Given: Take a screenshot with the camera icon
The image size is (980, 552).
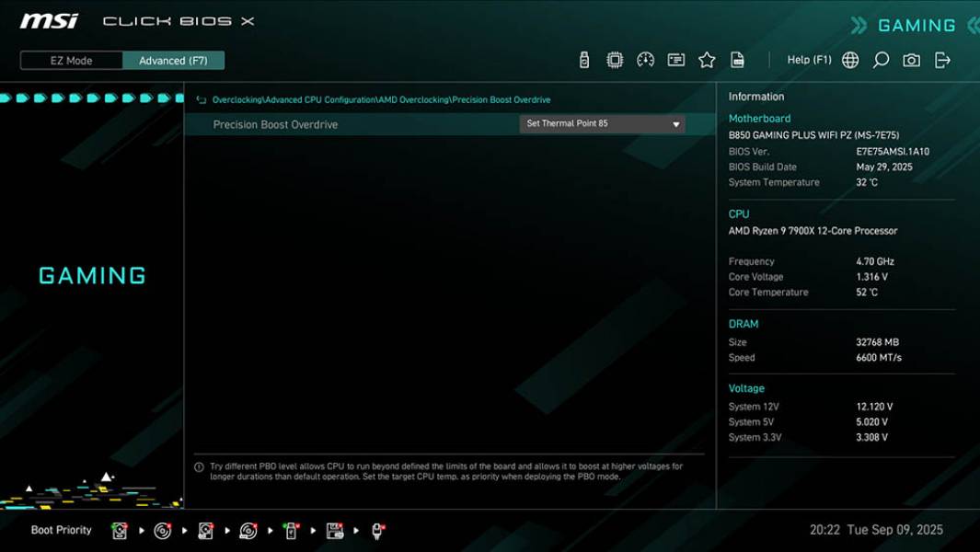Looking at the screenshot, I should click(910, 59).
